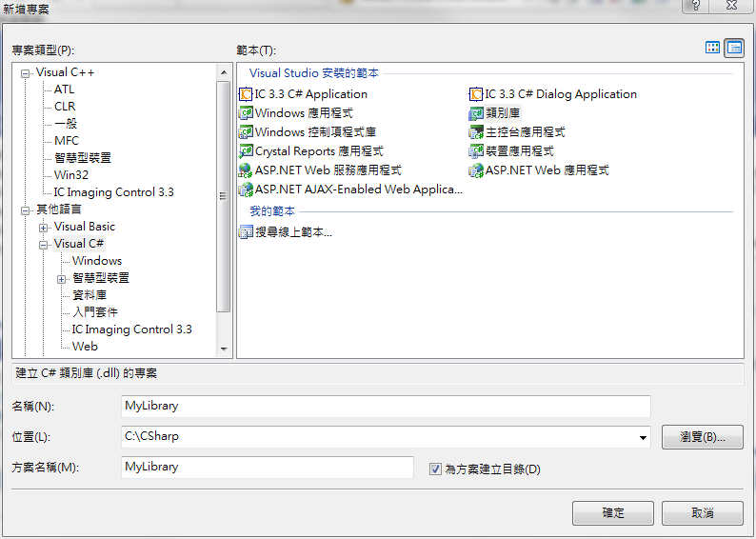This screenshot has width=756, height=539.
Task: Pick the Windows 控制項程式庫 template icon
Action: (x=246, y=132)
